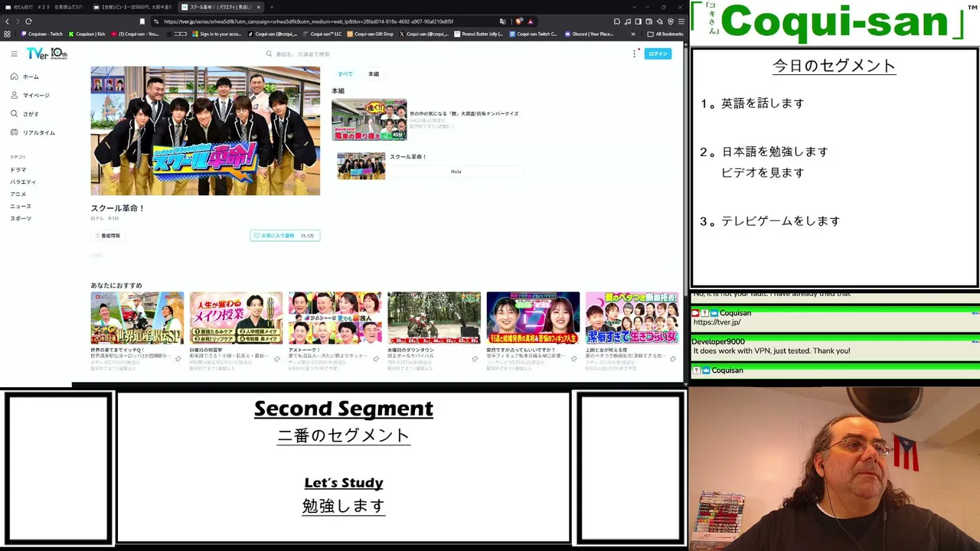
Task: Open マイページ in the sidebar
Action: click(30, 95)
